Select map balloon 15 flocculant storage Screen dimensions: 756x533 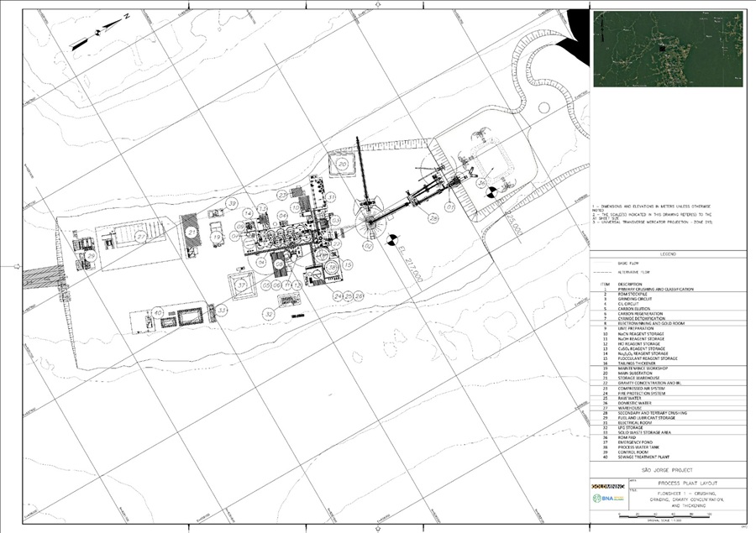point(348,265)
